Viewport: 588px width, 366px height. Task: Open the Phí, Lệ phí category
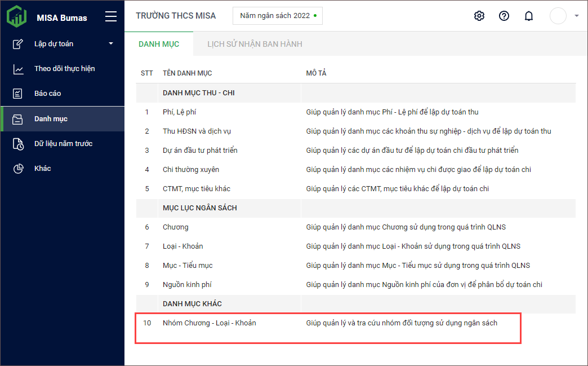[179, 112]
